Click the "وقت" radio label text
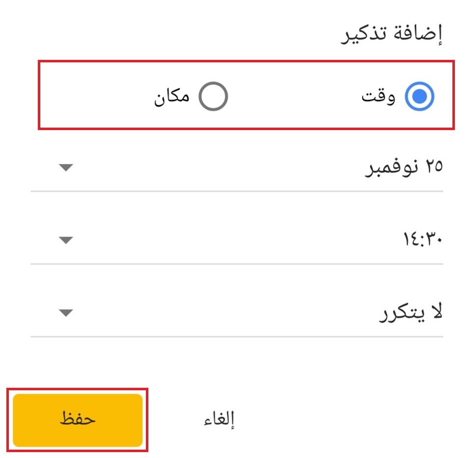Screen dimensions: 476x458 pyautogui.click(x=378, y=97)
